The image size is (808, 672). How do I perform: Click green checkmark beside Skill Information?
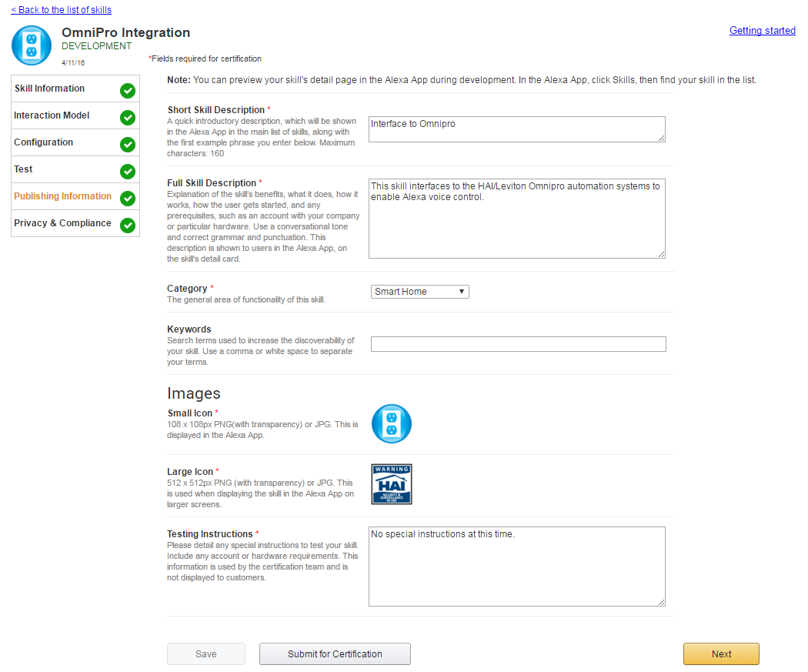point(128,91)
